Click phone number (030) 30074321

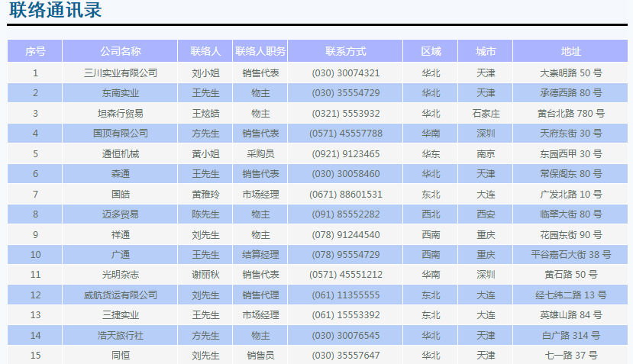click(345, 73)
